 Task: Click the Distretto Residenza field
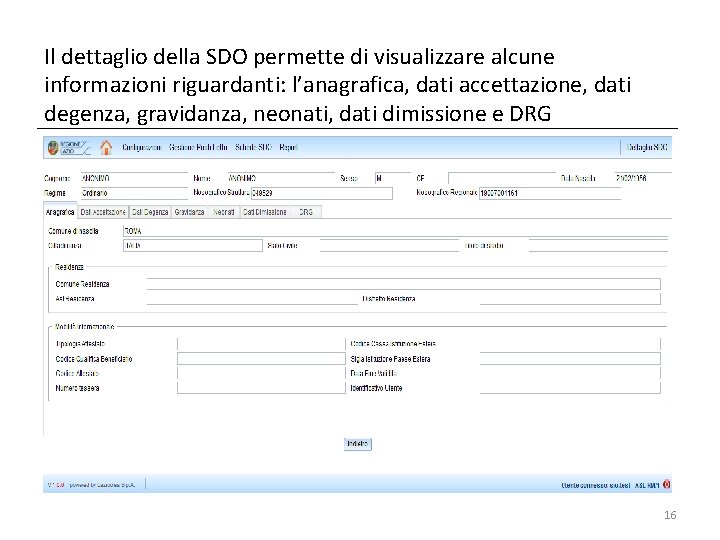tap(570, 299)
